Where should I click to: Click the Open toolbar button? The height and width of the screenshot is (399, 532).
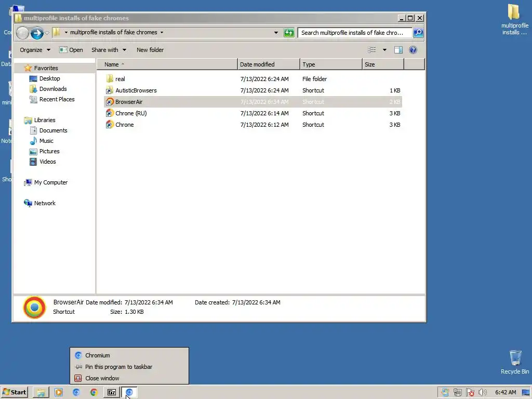[71, 50]
